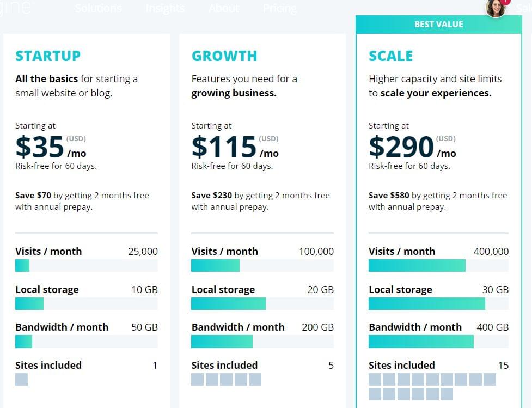Screen dimensions: 532x408
Task: Select Pricing in the navigation bar
Action: click(x=280, y=9)
